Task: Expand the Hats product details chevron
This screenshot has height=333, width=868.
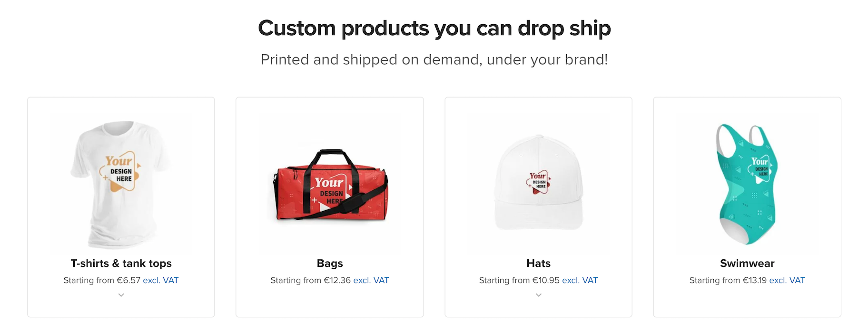Action: pyautogui.click(x=538, y=295)
